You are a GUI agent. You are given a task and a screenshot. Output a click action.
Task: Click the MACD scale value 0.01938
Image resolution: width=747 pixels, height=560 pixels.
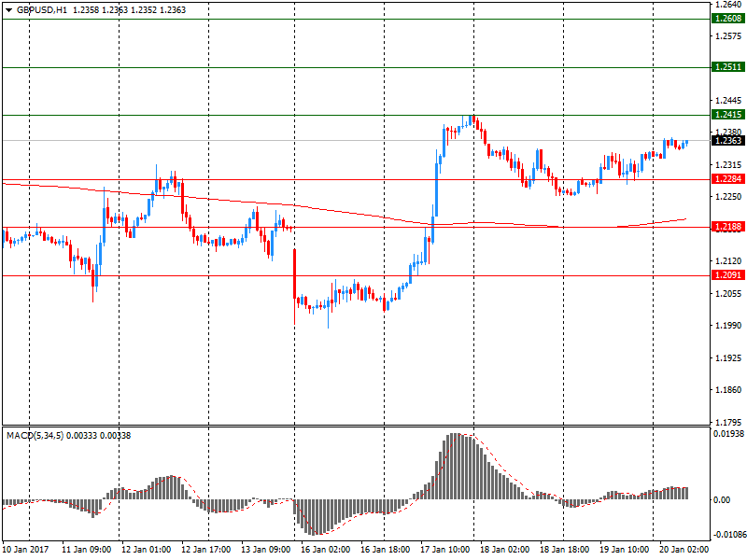(x=728, y=434)
